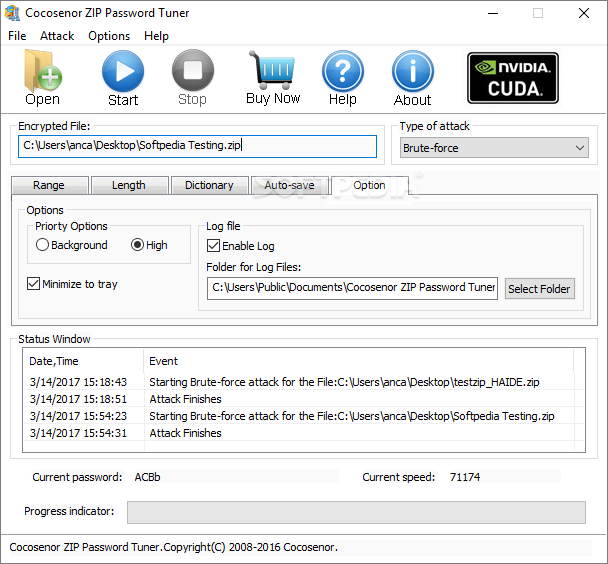This screenshot has width=608, height=564.
Task: Click the Help question mark icon
Action: tap(343, 71)
